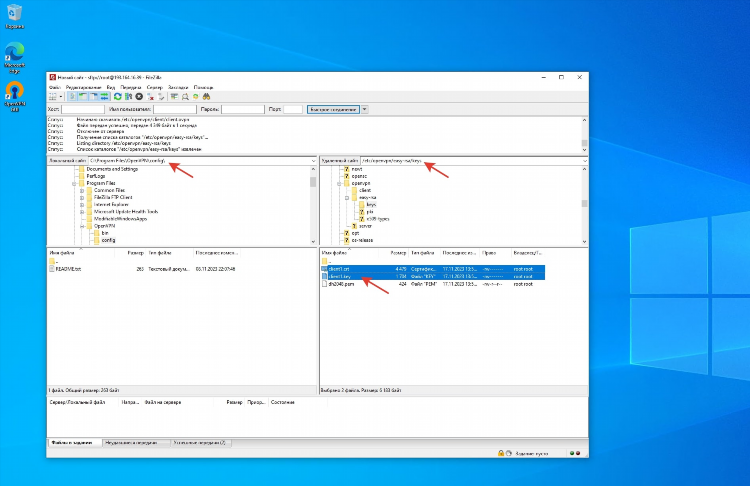The width and height of the screenshot is (750, 486).
Task: Click into the Хост input field
Action: click(x=83, y=110)
